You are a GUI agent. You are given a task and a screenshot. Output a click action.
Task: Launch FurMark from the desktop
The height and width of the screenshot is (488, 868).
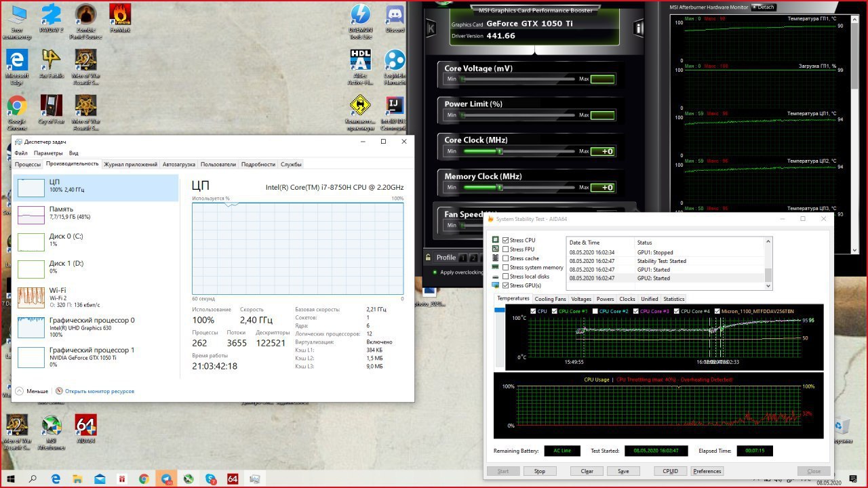120,18
